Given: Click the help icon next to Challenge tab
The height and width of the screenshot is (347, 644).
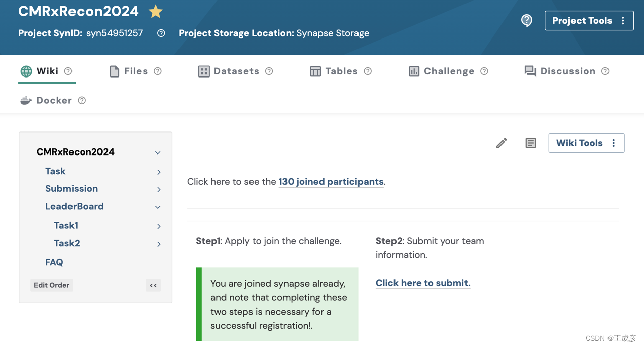Looking at the screenshot, I should click(484, 71).
